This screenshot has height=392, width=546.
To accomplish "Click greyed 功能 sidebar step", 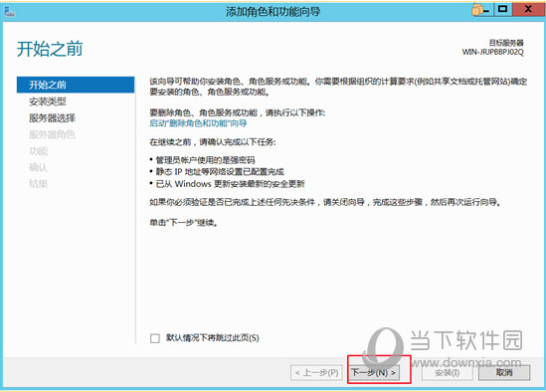I will point(39,151).
